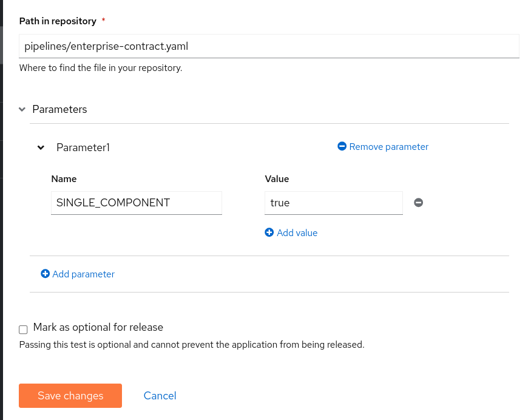Click the Parameter1 heading label
The image size is (531, 420).
pyautogui.click(x=83, y=147)
